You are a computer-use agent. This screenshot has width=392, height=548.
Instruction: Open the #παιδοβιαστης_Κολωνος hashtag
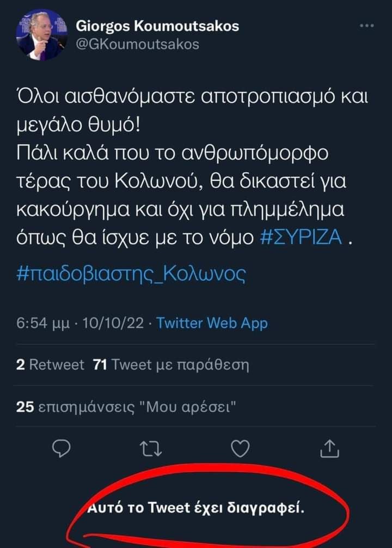(131, 274)
